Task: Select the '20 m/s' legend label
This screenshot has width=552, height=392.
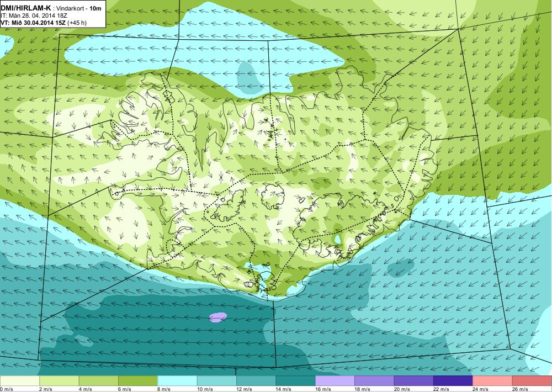Action: pyautogui.click(x=402, y=389)
